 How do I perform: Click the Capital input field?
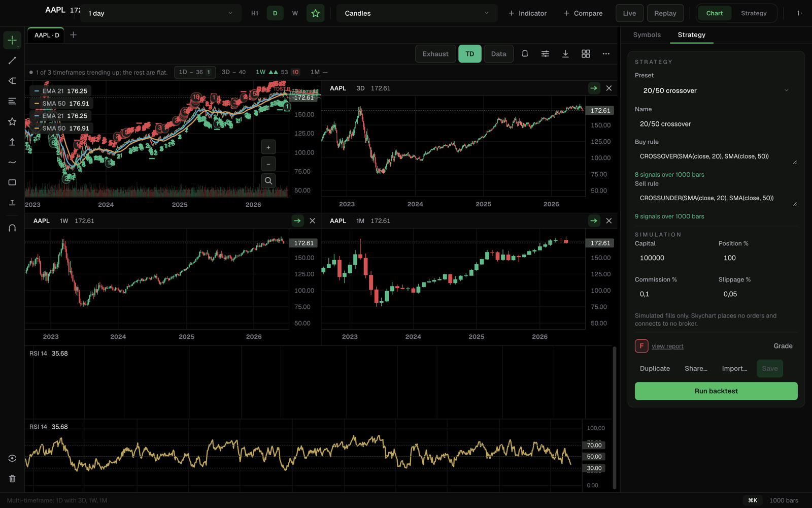(x=674, y=258)
